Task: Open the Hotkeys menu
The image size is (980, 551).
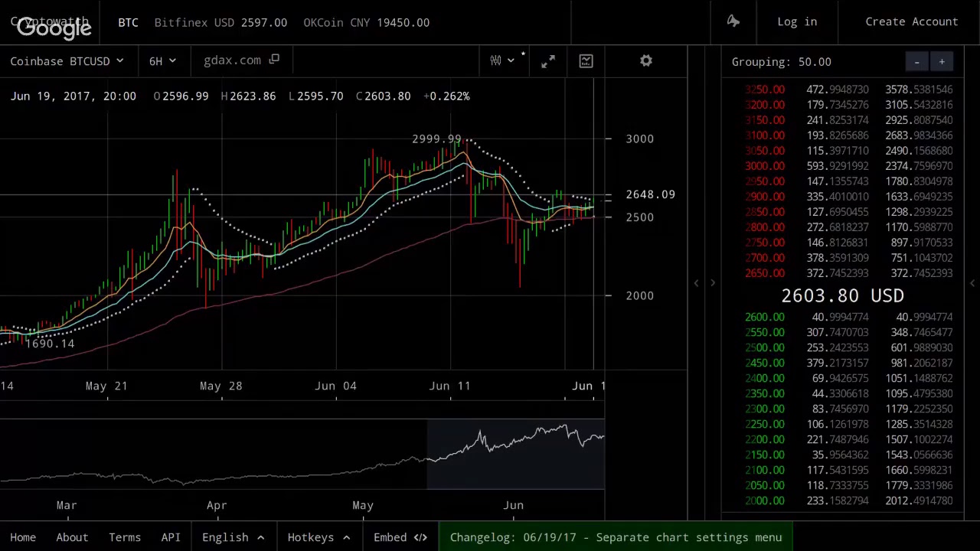Action: click(318, 537)
